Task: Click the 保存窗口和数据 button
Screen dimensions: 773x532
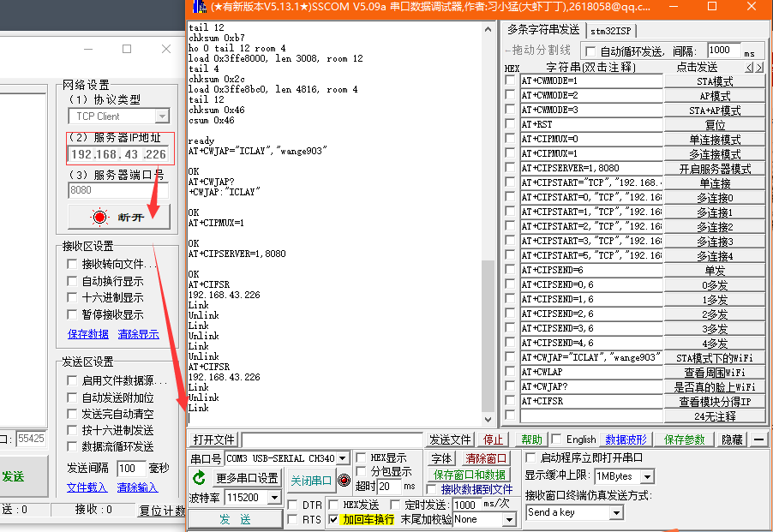Action: [470, 475]
